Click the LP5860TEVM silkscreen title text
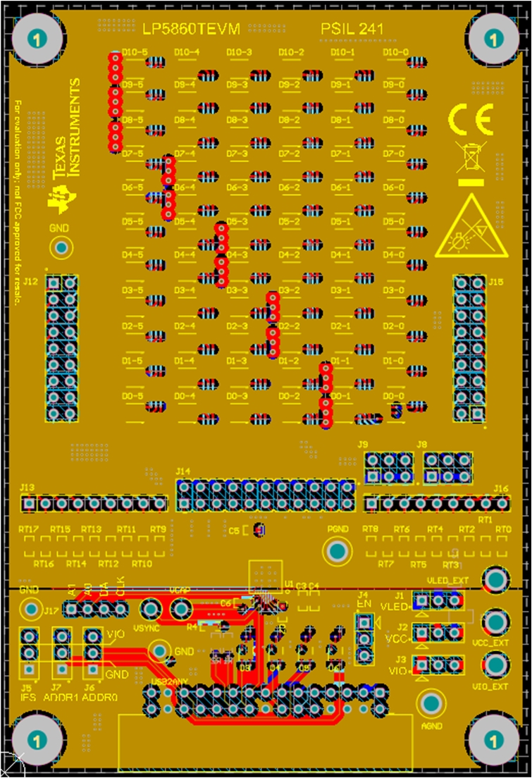The height and width of the screenshot is (778, 532). 192,30
